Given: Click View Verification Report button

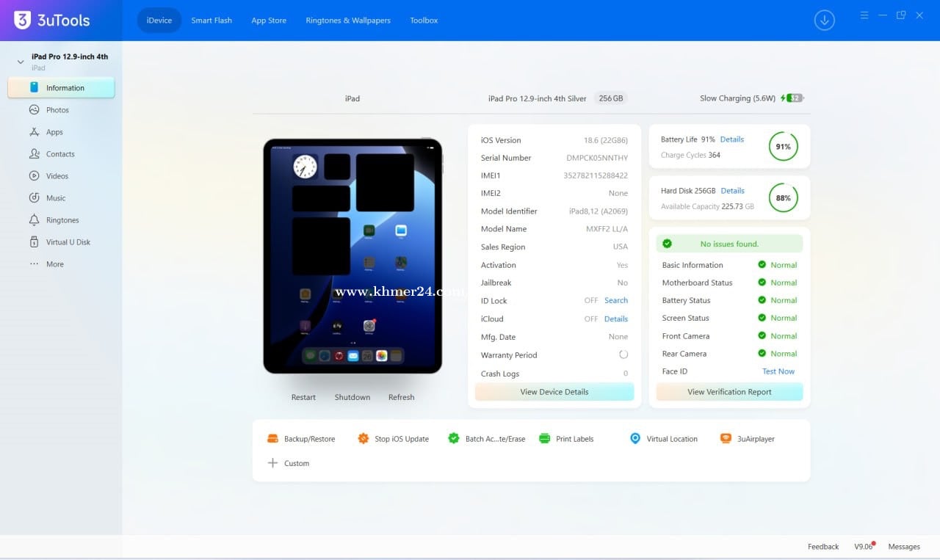Looking at the screenshot, I should pyautogui.click(x=729, y=392).
